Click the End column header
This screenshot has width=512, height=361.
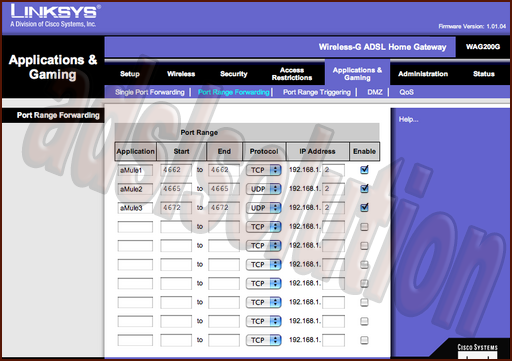tap(224, 151)
